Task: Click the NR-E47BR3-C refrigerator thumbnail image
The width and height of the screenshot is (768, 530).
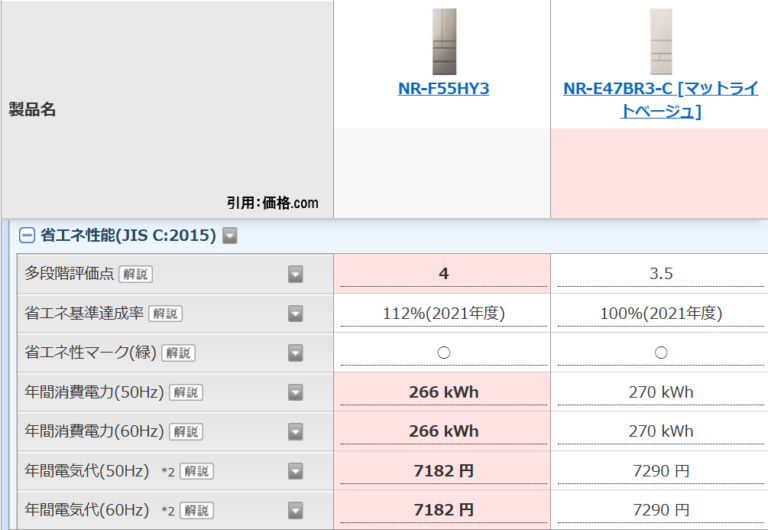Action: coord(661,42)
